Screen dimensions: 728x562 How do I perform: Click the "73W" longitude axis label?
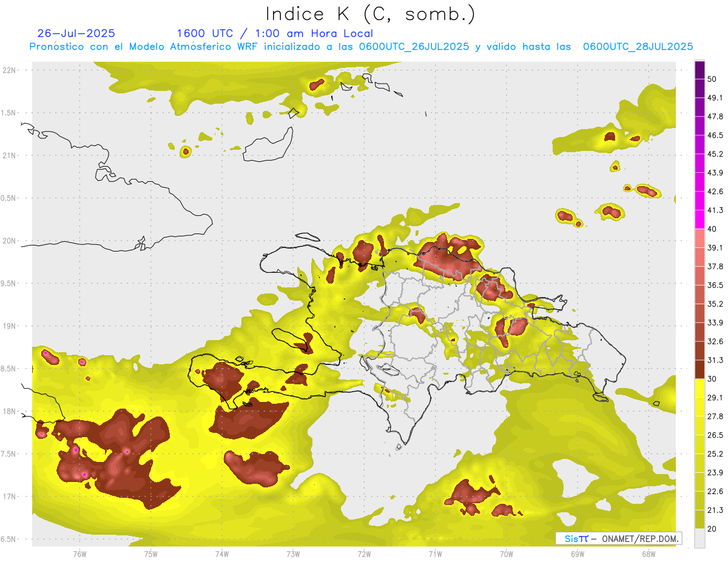coord(293,554)
